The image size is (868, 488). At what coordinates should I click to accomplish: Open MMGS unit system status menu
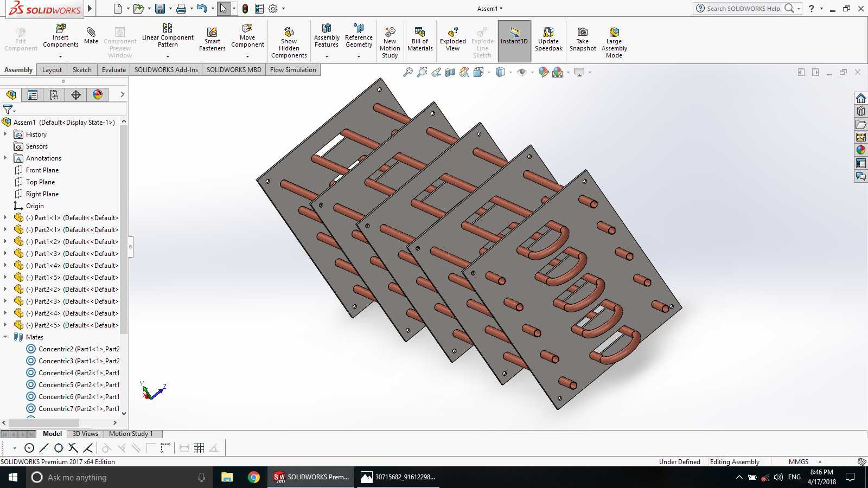click(805, 461)
